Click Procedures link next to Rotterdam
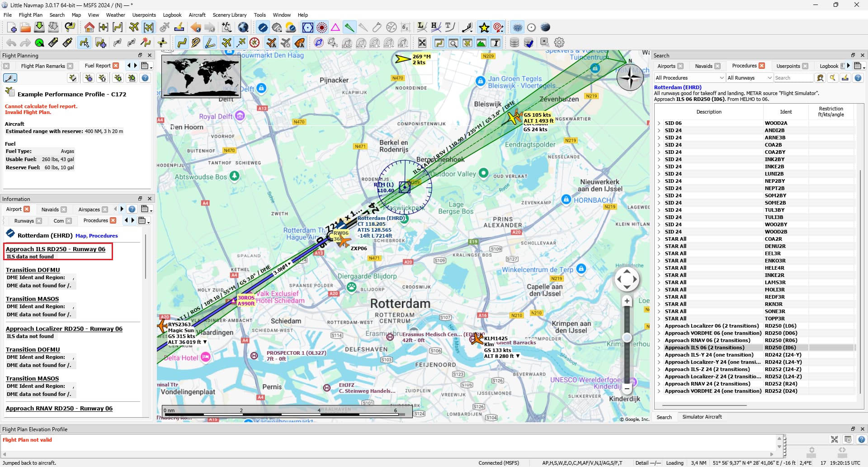The width and height of the screenshot is (868, 467). pyautogui.click(x=104, y=236)
